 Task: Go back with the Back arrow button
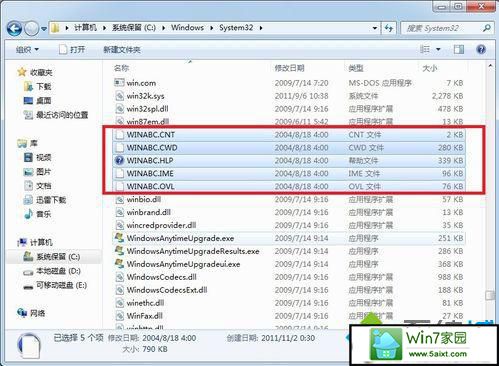[14, 29]
